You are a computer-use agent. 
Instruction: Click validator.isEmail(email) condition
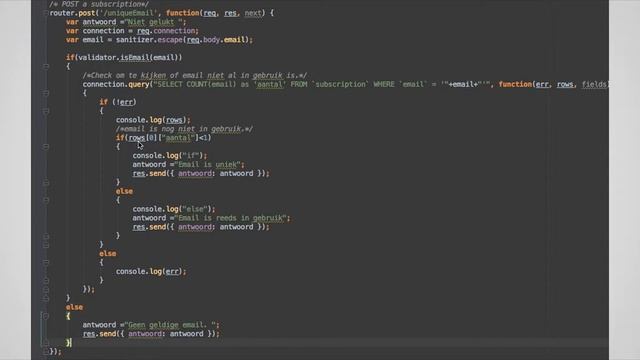click(128, 58)
